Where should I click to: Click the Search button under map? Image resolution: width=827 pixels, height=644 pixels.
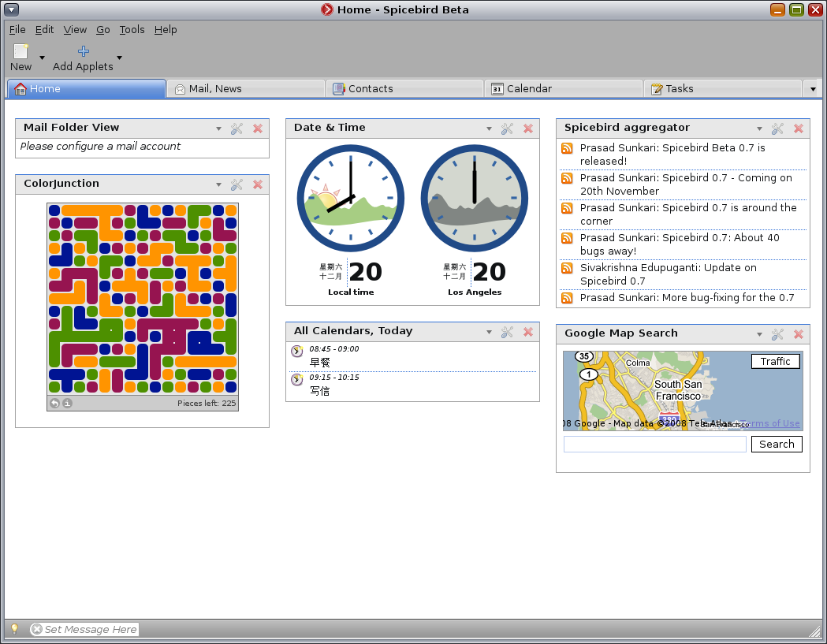tap(777, 444)
